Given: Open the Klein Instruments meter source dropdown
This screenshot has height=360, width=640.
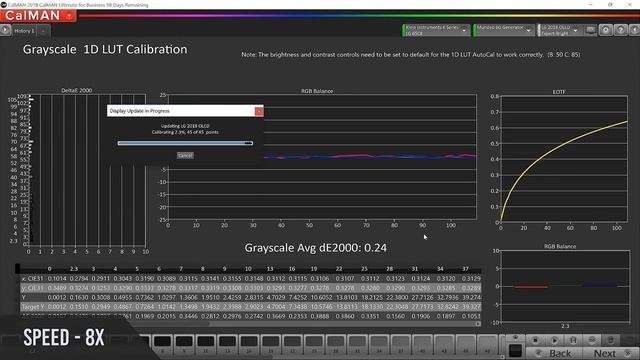Looking at the screenshot, I should 436,30.
